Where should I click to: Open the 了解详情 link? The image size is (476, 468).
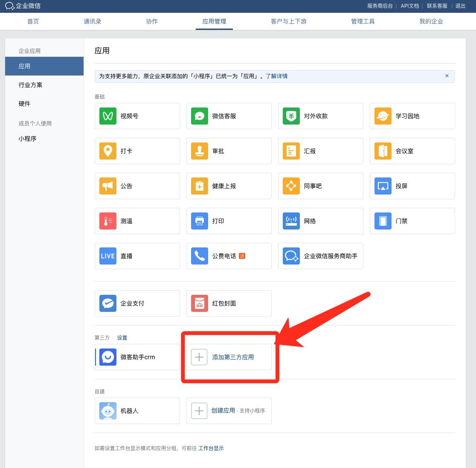(x=276, y=76)
